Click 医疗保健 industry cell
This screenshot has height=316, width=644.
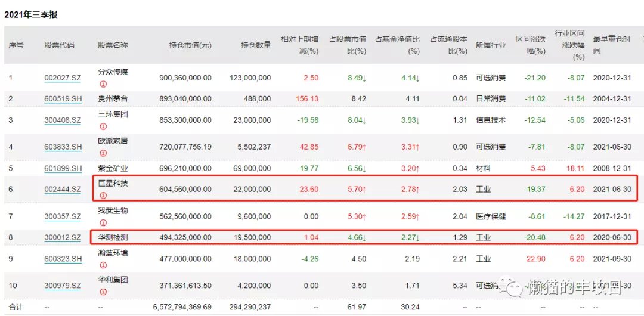(491, 216)
